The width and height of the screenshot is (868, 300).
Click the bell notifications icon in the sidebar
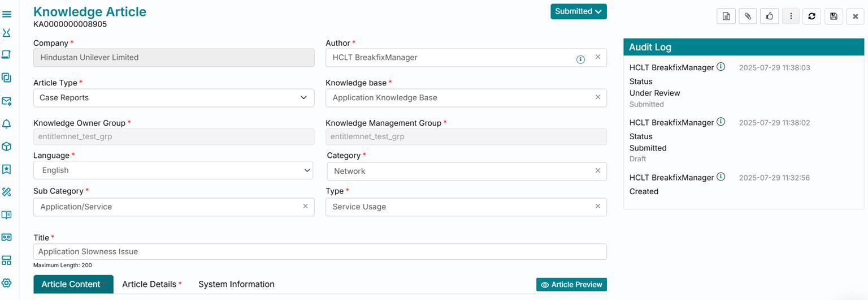coord(7,124)
